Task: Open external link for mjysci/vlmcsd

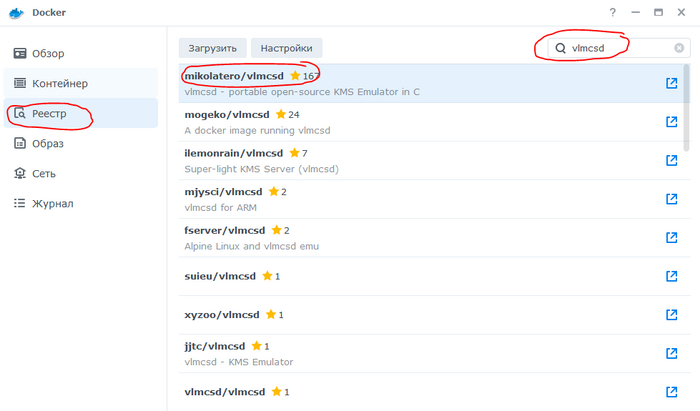Action: coord(671,199)
